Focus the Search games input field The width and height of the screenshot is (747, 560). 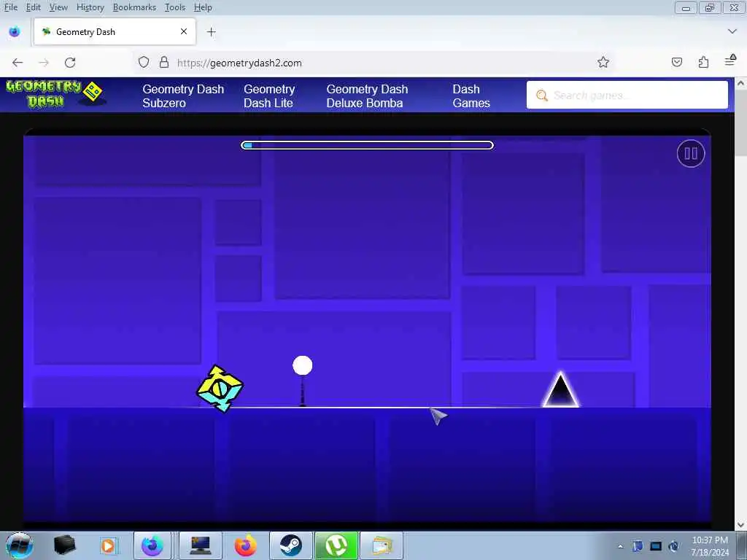coord(627,95)
